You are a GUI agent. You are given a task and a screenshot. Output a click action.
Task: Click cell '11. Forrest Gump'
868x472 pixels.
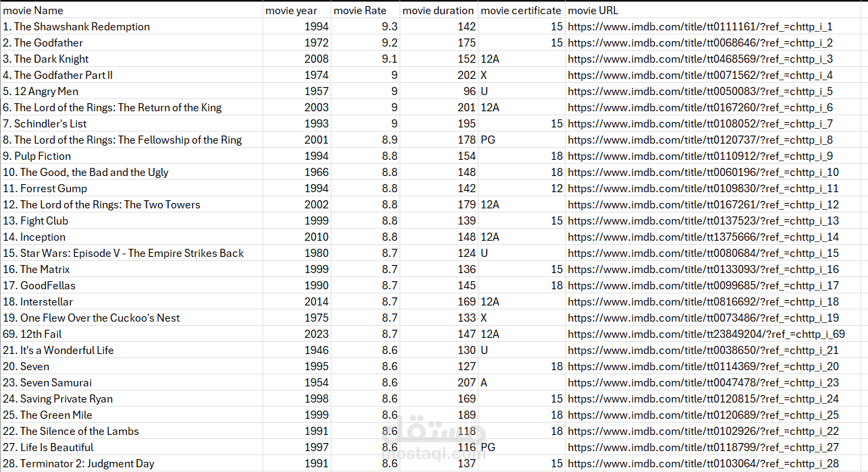[132, 188]
